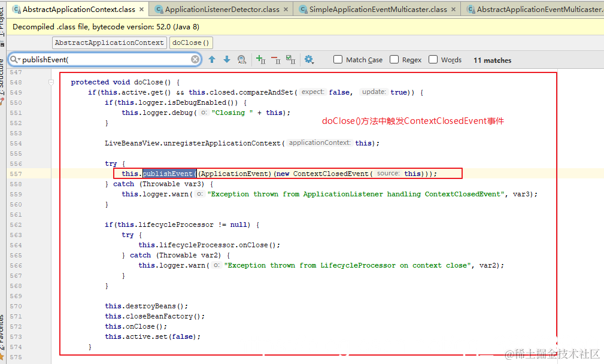
Task: Open the Favorites tool window
Action: (2, 331)
